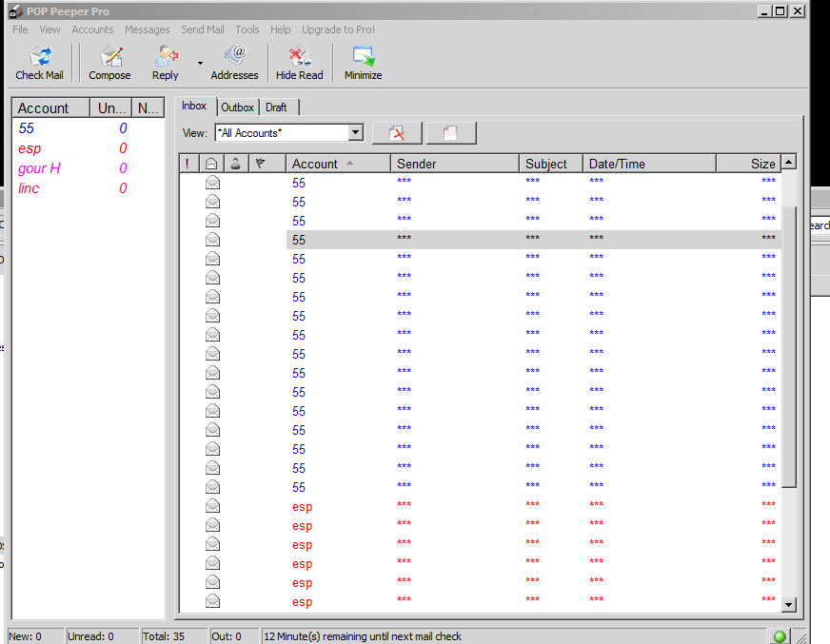
Task: Select the linc account
Action: [x=29, y=188]
